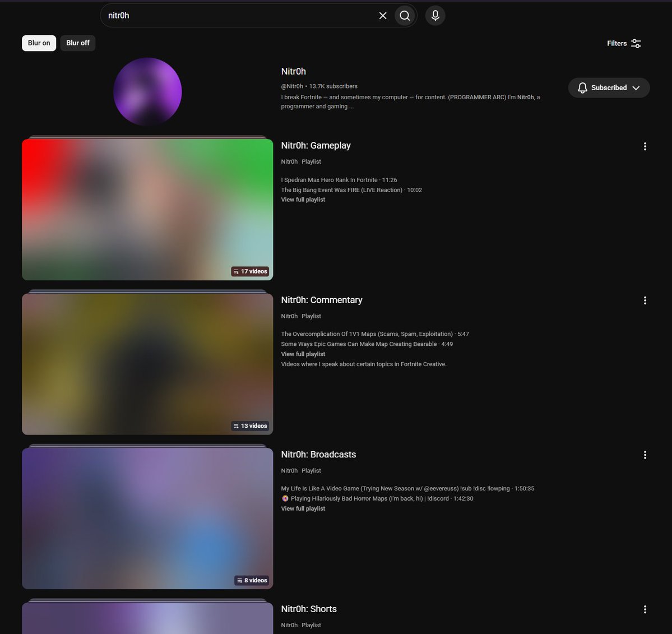
Task: Click the notification bell on Subscribed button
Action: click(x=582, y=87)
